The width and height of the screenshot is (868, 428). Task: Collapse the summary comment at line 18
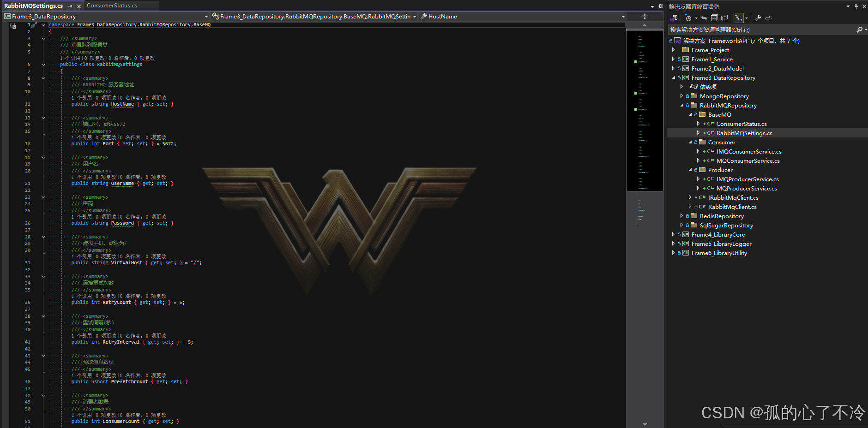click(x=43, y=157)
